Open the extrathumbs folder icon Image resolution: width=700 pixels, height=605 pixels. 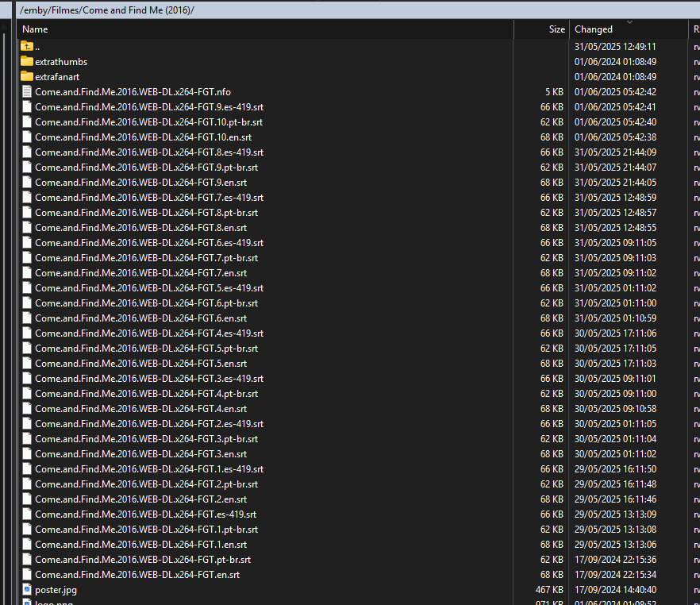tap(27, 62)
